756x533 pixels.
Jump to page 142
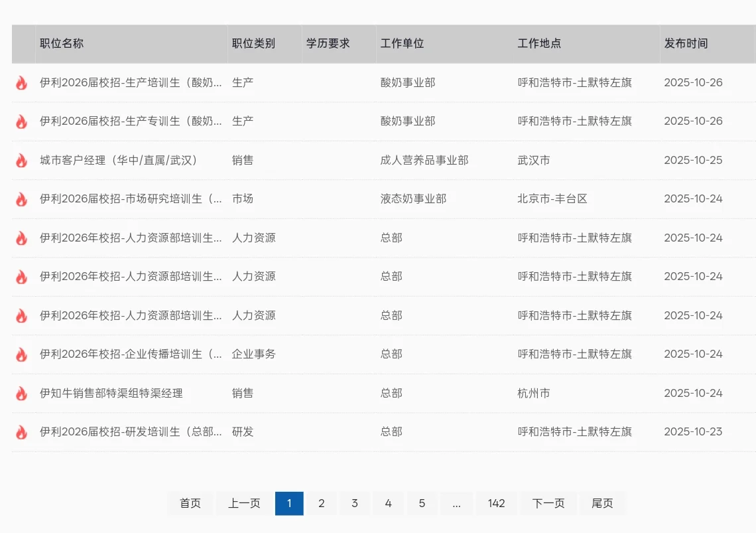coord(496,504)
